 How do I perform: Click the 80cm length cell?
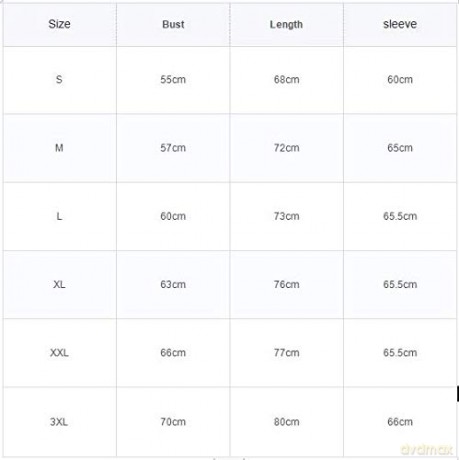click(286, 422)
